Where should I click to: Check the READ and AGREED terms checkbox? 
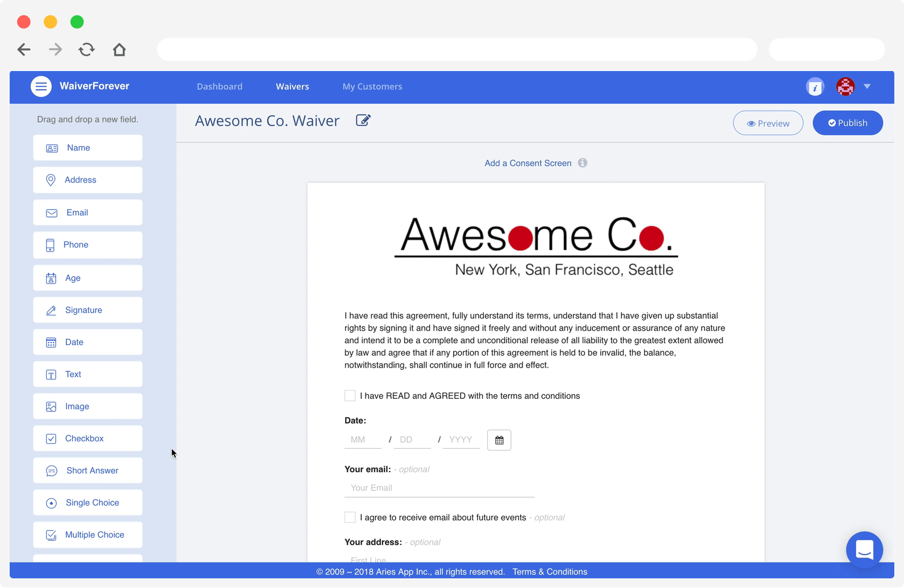coord(350,395)
